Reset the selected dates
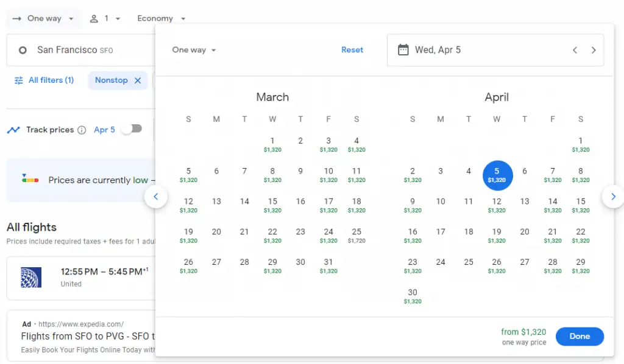The width and height of the screenshot is (624, 364). point(352,50)
